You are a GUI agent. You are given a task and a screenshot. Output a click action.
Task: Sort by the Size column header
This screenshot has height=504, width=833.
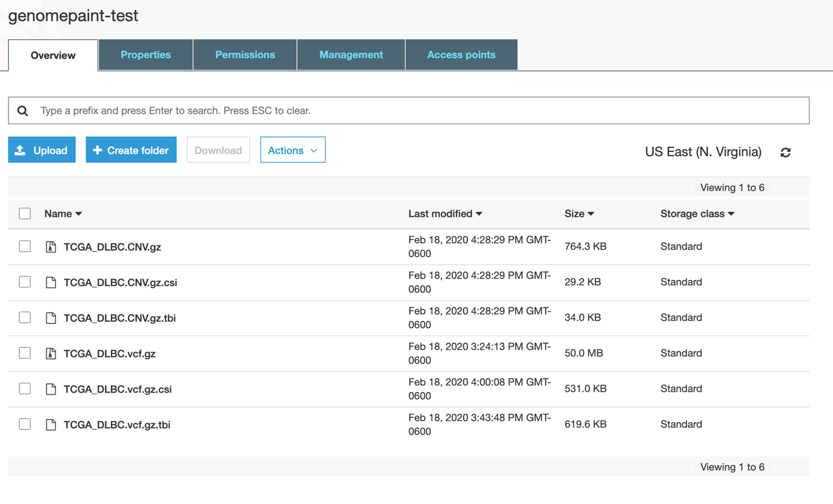tap(580, 214)
